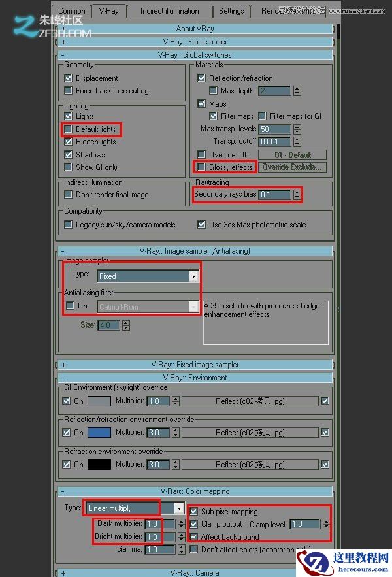Click the Max transp. levels field

(x=275, y=129)
